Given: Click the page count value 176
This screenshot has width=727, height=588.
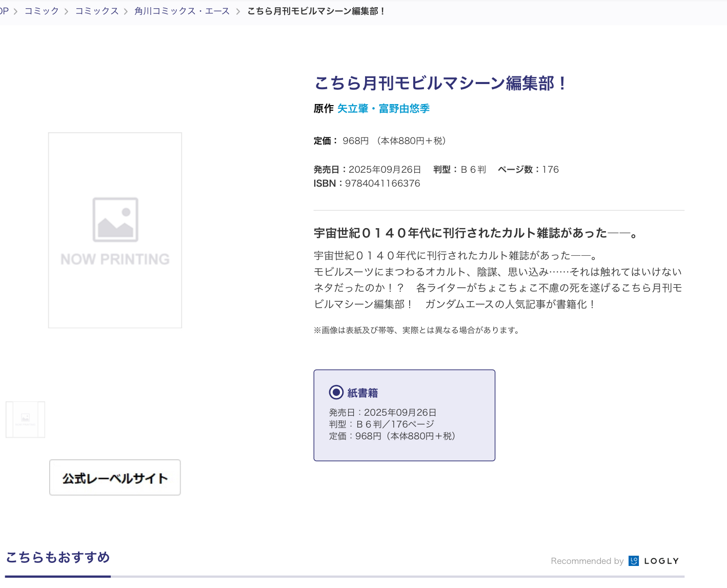Looking at the screenshot, I should click(x=551, y=170).
